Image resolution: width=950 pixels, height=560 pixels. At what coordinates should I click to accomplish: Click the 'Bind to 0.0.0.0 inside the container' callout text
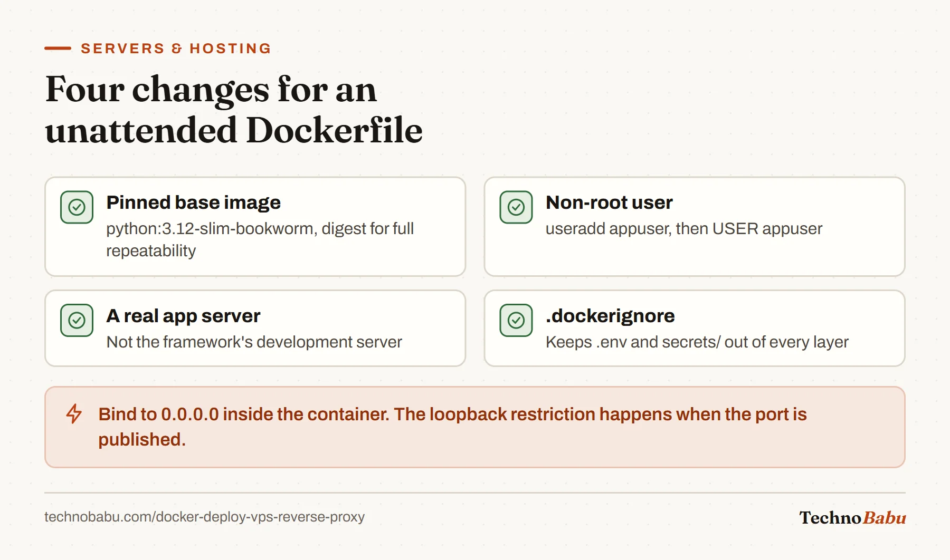pyautogui.click(x=452, y=427)
